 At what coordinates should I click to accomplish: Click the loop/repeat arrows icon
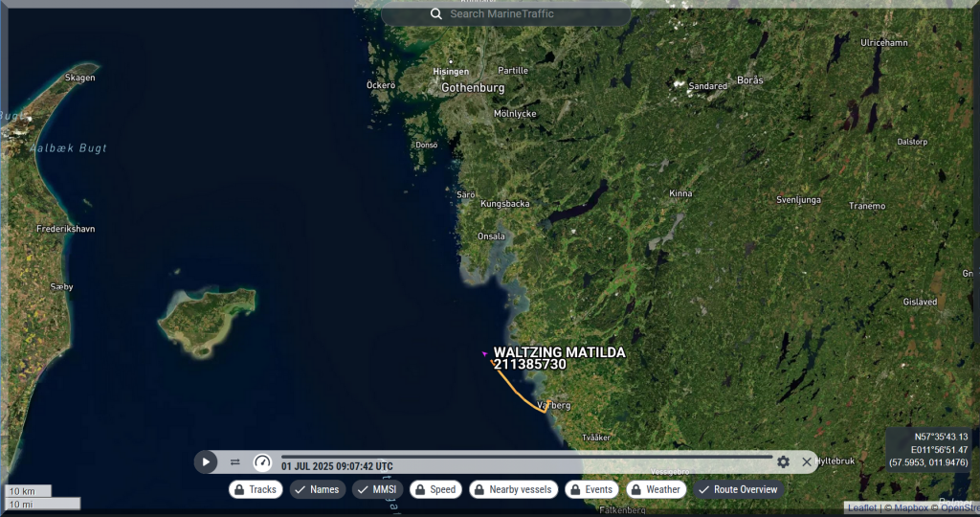[x=234, y=462]
